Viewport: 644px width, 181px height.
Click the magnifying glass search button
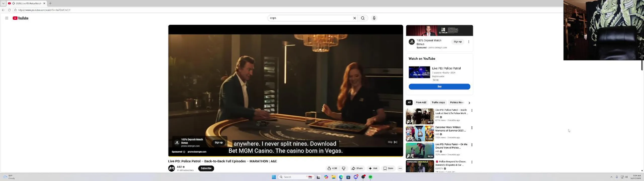pos(363,18)
